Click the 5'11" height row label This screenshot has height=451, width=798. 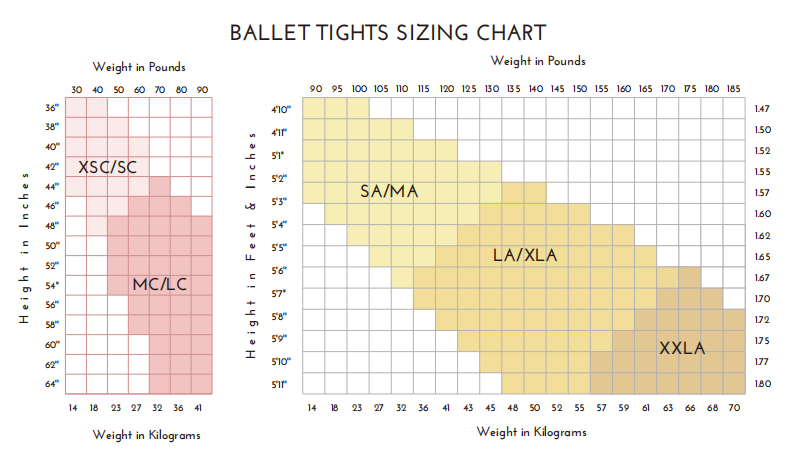[279, 384]
